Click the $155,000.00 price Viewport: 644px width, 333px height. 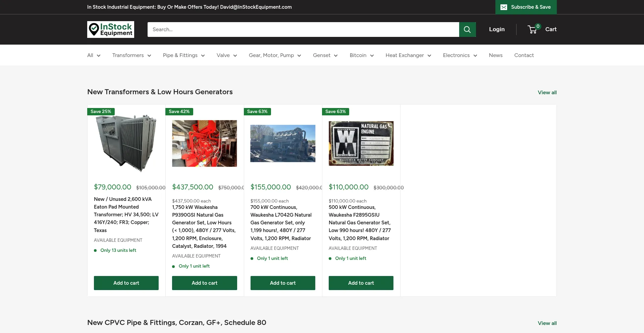coord(271,187)
